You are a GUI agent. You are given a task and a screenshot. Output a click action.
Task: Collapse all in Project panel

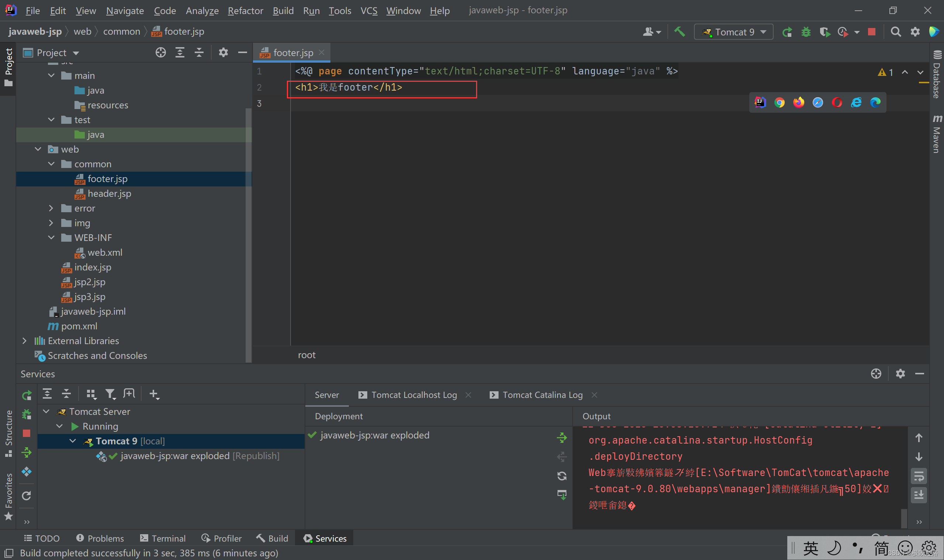click(x=199, y=52)
